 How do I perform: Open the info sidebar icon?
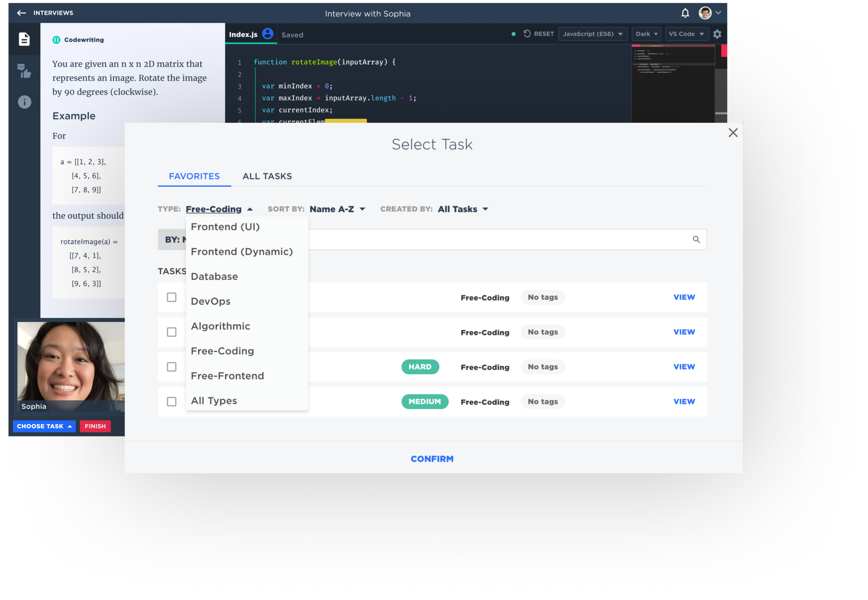pos(24,102)
